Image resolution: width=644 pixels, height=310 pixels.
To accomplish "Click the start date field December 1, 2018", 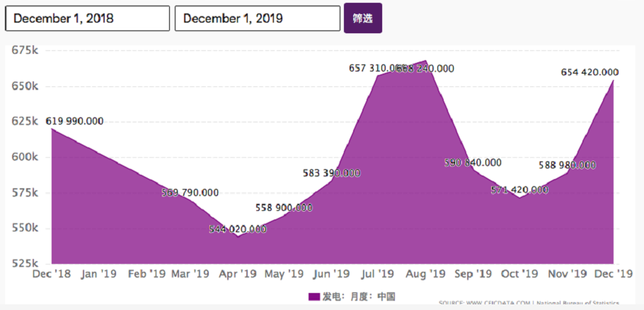I will coord(88,18).
